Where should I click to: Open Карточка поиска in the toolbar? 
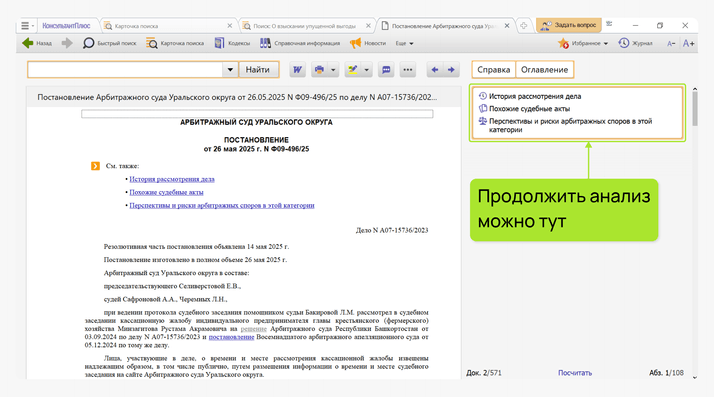175,43
